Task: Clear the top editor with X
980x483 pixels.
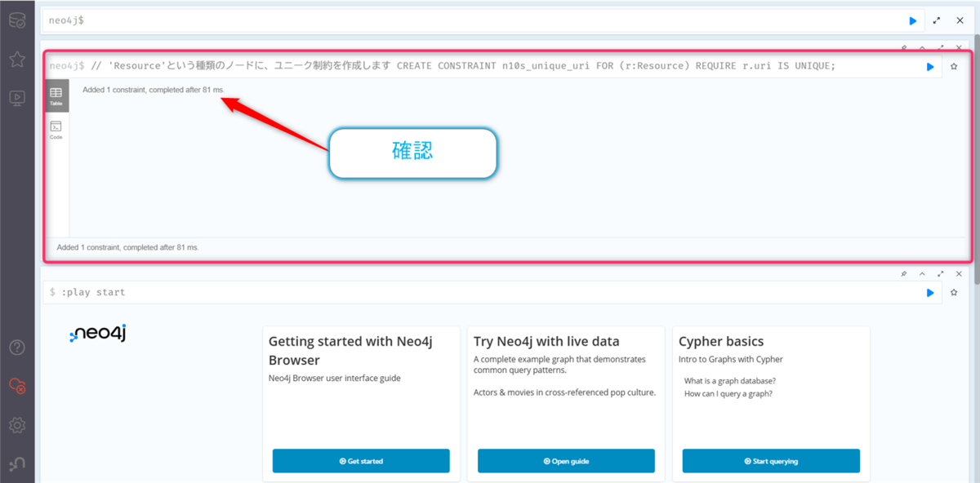Action: [960, 20]
